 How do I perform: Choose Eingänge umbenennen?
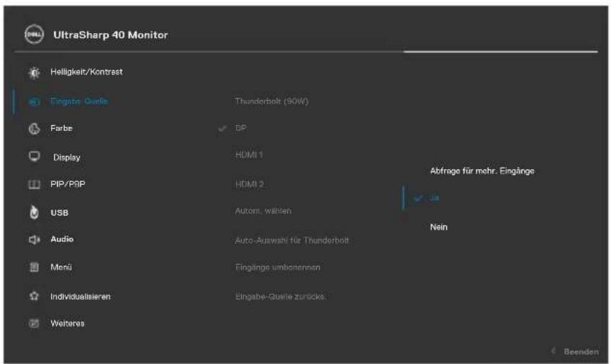(277, 267)
